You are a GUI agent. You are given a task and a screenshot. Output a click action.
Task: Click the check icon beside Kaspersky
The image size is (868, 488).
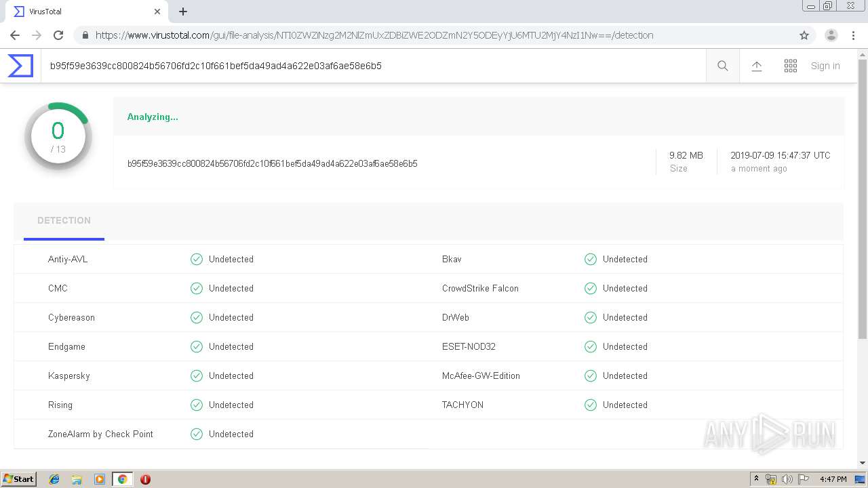click(x=197, y=375)
